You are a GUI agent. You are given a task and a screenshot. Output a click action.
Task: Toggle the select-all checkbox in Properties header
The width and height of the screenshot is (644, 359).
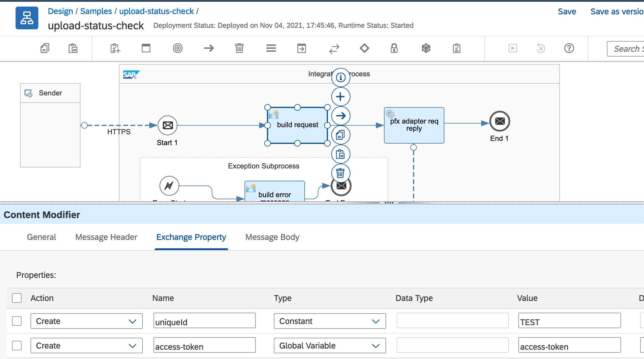[17, 298]
